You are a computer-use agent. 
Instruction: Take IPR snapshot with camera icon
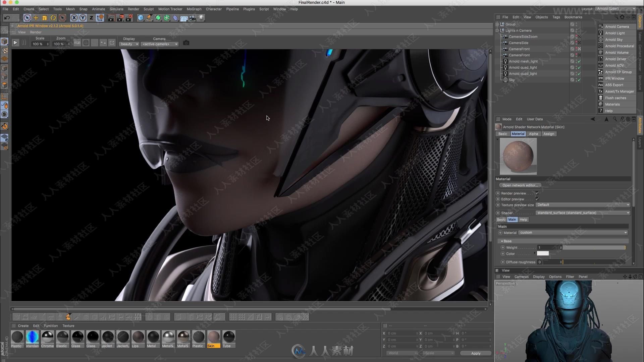pos(186,43)
